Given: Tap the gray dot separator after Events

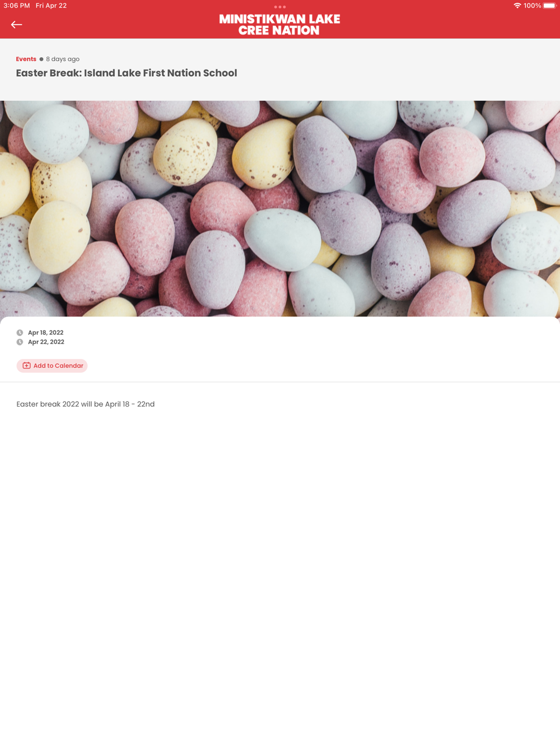Looking at the screenshot, I should (41, 59).
